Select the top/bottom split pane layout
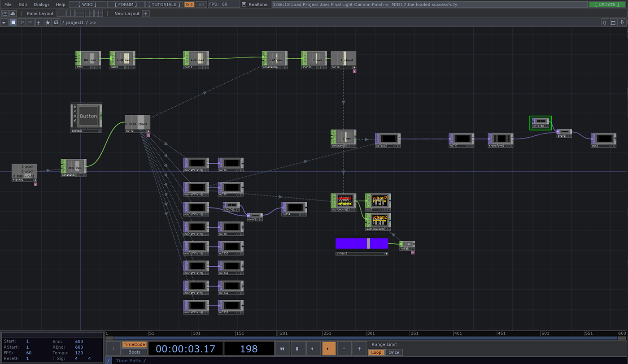The height and width of the screenshot is (364, 628). click(x=79, y=13)
